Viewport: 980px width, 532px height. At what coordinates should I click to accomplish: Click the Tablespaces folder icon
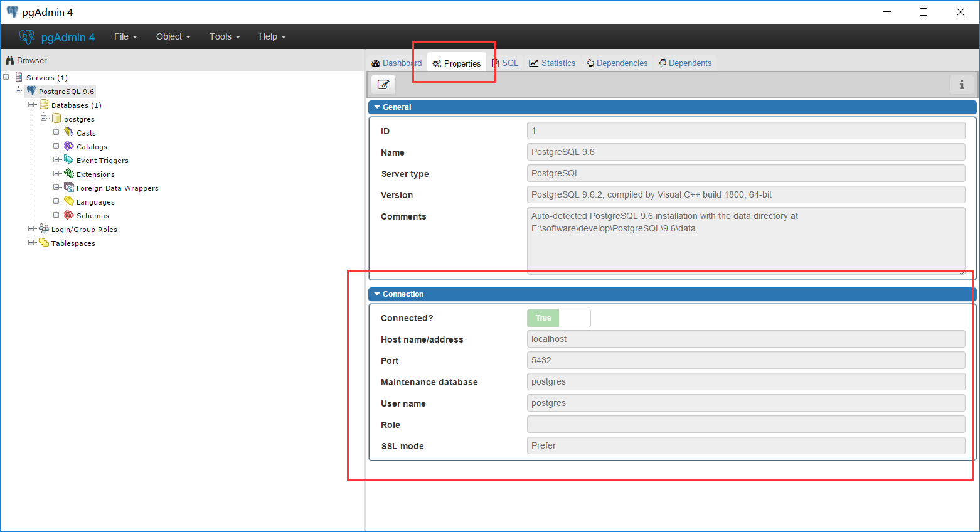point(44,243)
